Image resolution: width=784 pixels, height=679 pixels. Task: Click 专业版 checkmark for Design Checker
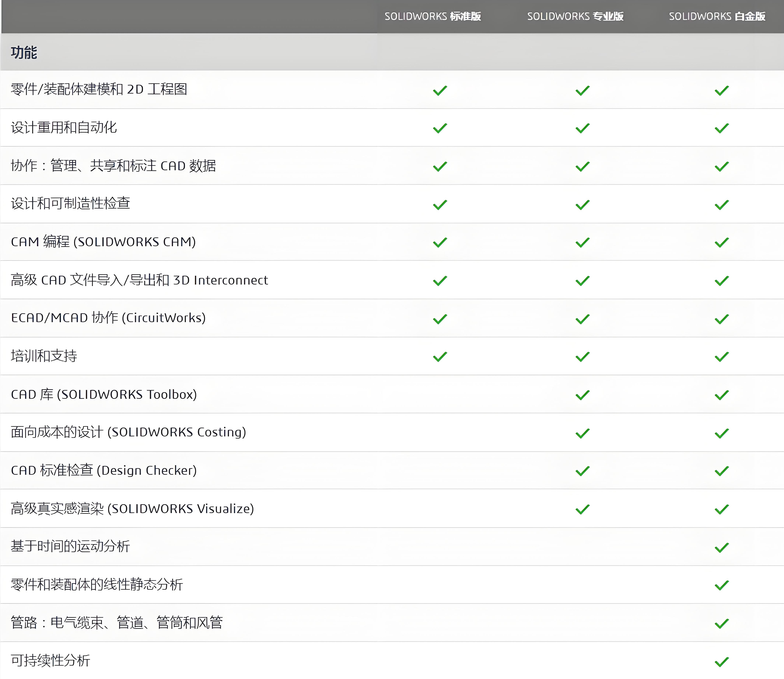(582, 471)
